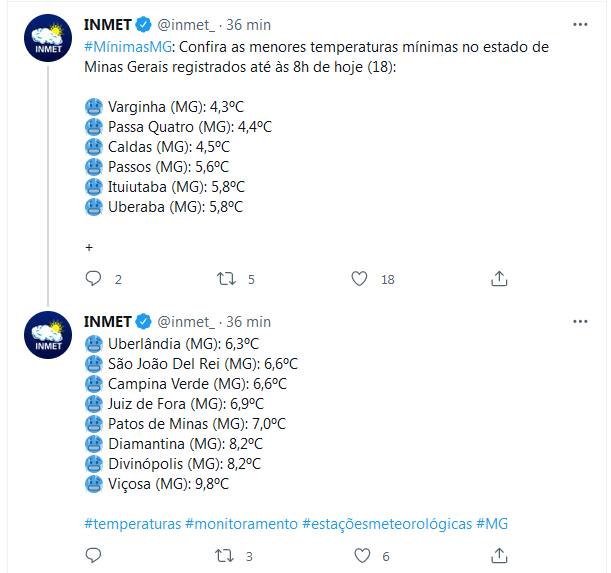Like the tweet with 18 likes
The height and width of the screenshot is (573, 611).
(x=359, y=279)
